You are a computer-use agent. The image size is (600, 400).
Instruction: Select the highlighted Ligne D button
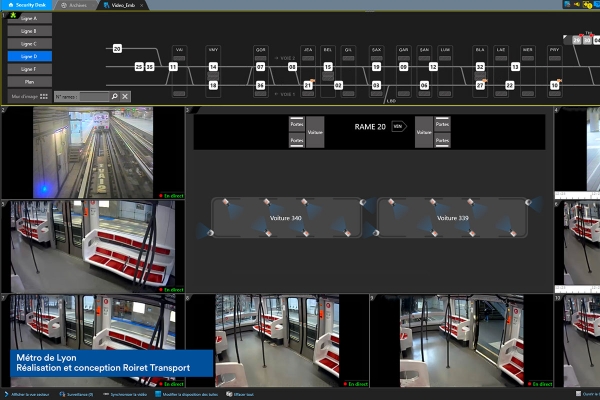point(29,56)
